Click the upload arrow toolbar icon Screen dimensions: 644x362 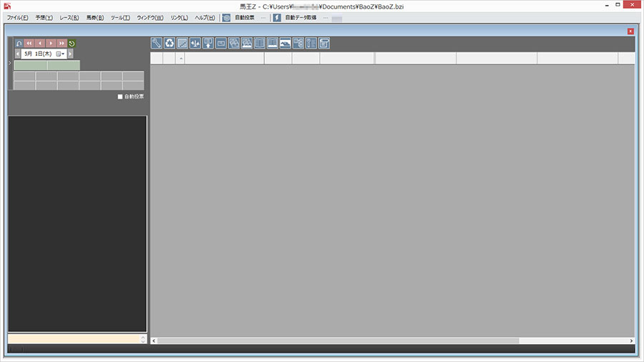[x=208, y=43]
